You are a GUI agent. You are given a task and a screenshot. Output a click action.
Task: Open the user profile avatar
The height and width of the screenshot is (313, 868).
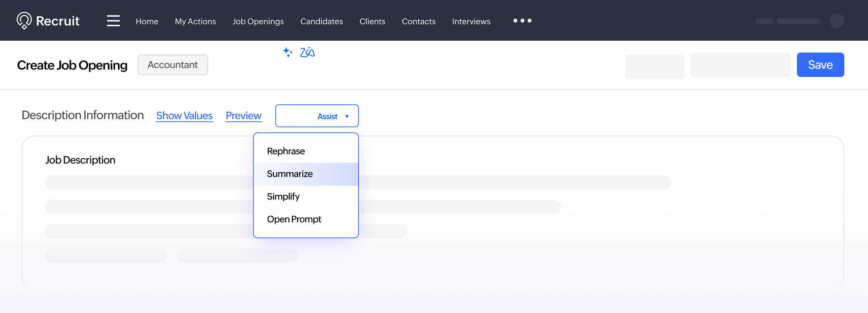click(837, 21)
